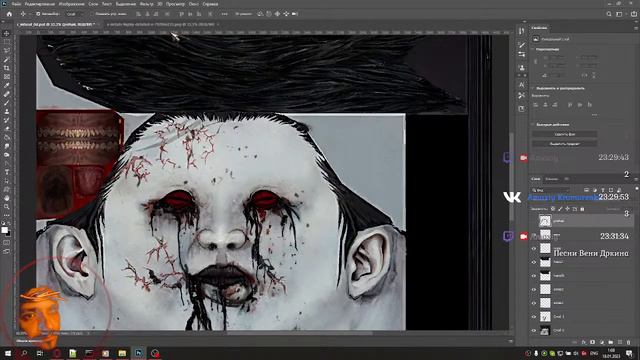Image resolution: width=640 pixels, height=360 pixels.
Task: Select the Eraser tool
Action: pos(7,129)
